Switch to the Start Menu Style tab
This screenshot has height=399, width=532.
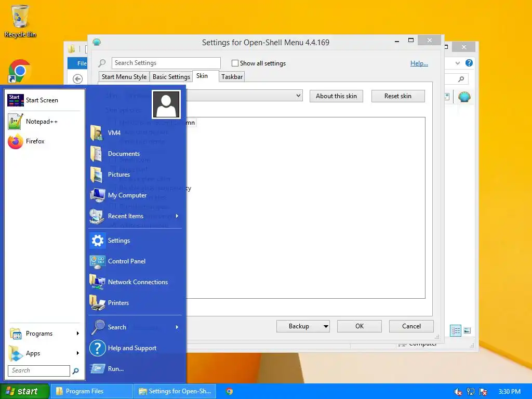tap(124, 77)
